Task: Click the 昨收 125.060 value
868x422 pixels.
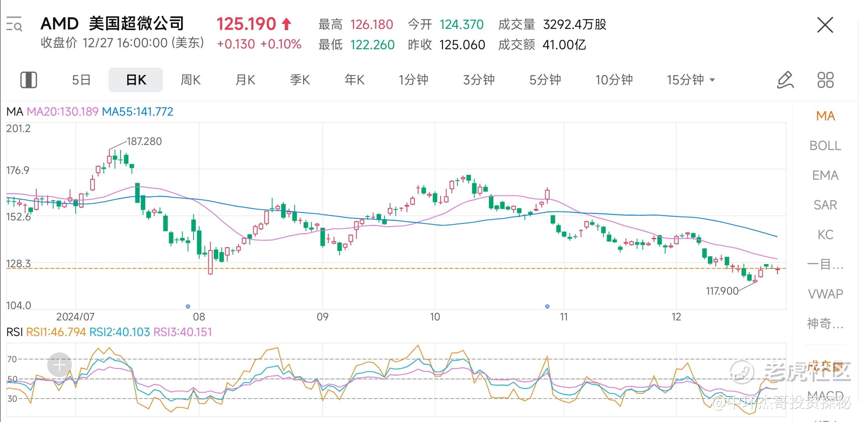Action: [x=462, y=45]
